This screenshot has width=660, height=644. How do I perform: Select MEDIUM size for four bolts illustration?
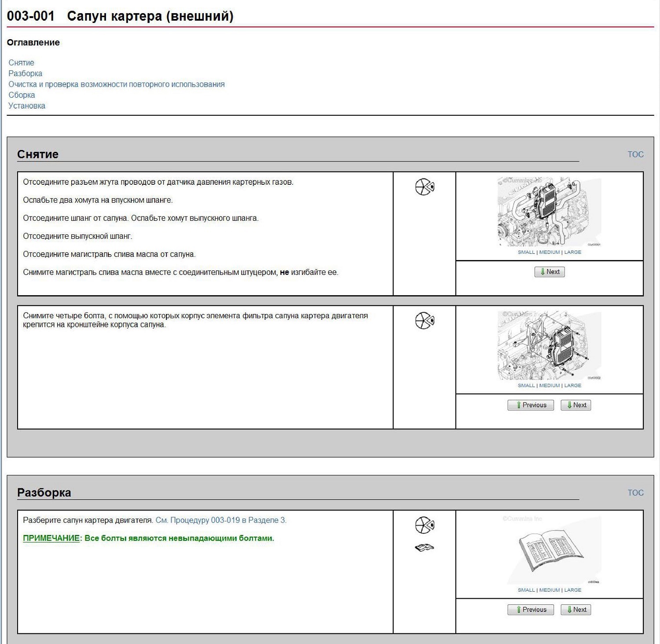(x=550, y=385)
